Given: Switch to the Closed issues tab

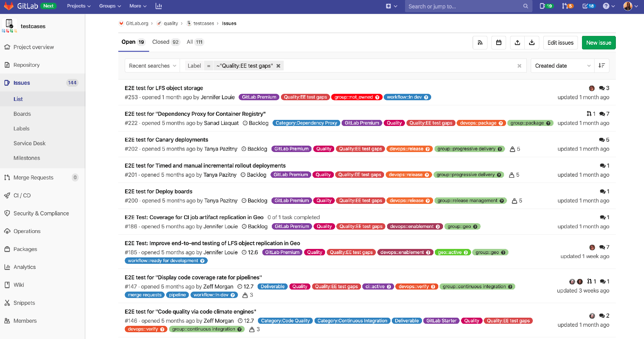Looking at the screenshot, I should [166, 42].
